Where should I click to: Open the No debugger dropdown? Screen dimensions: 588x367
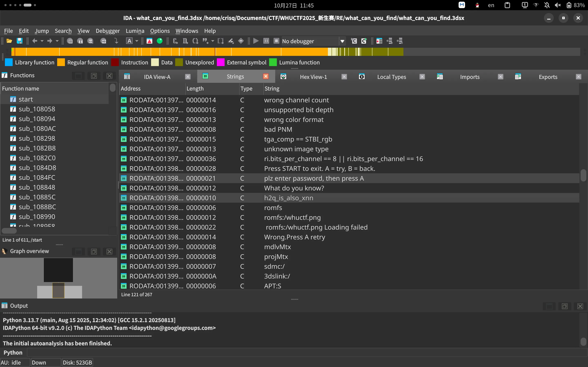coord(342,41)
